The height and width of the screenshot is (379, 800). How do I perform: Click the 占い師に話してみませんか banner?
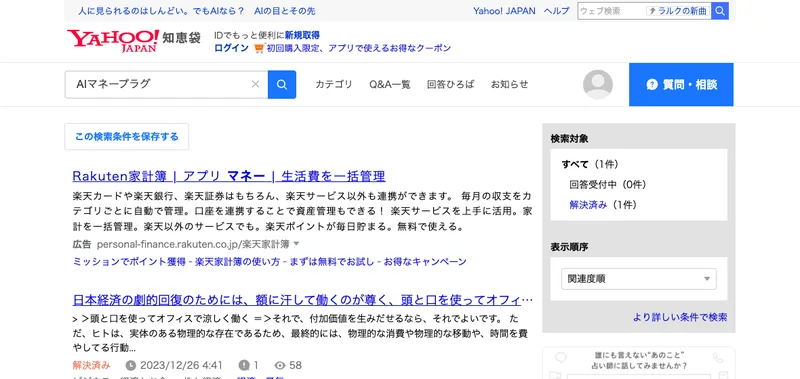[639, 363]
